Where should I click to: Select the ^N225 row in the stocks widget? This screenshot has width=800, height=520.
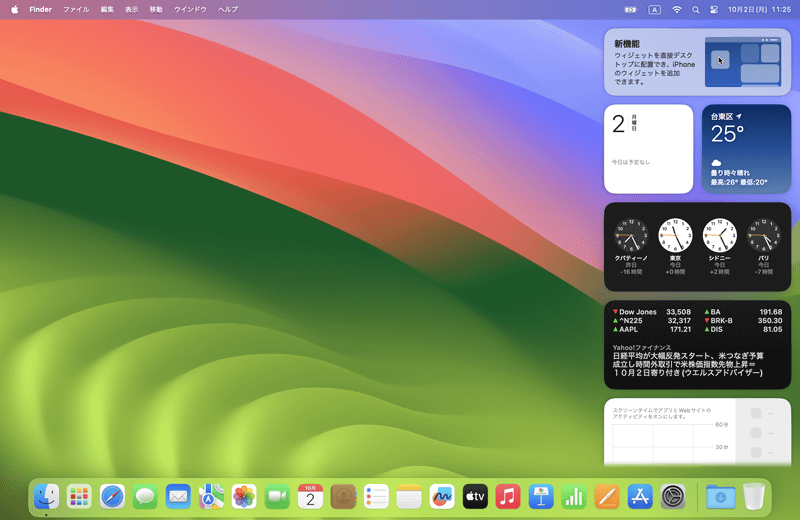click(x=652, y=320)
